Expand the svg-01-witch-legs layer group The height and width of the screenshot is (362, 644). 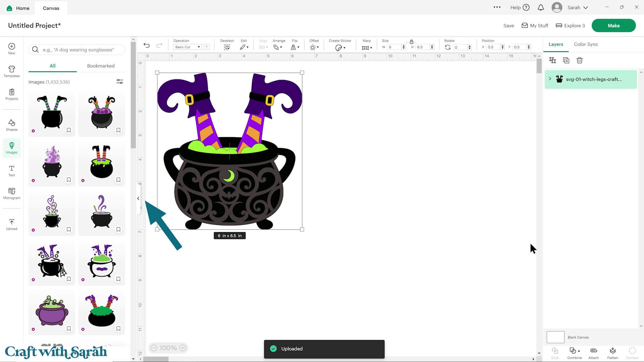coord(550,79)
